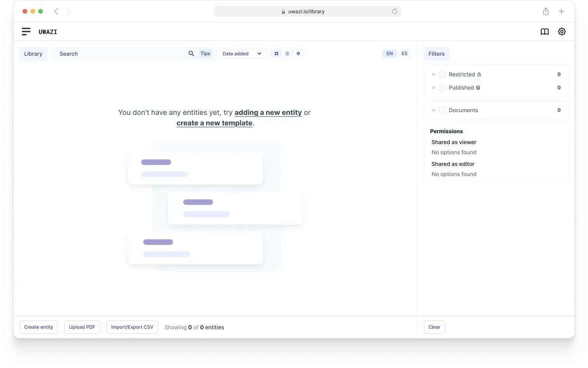Check the Restricted filter checkbox
Viewport: 588px width, 368px height.
pyautogui.click(x=443, y=74)
